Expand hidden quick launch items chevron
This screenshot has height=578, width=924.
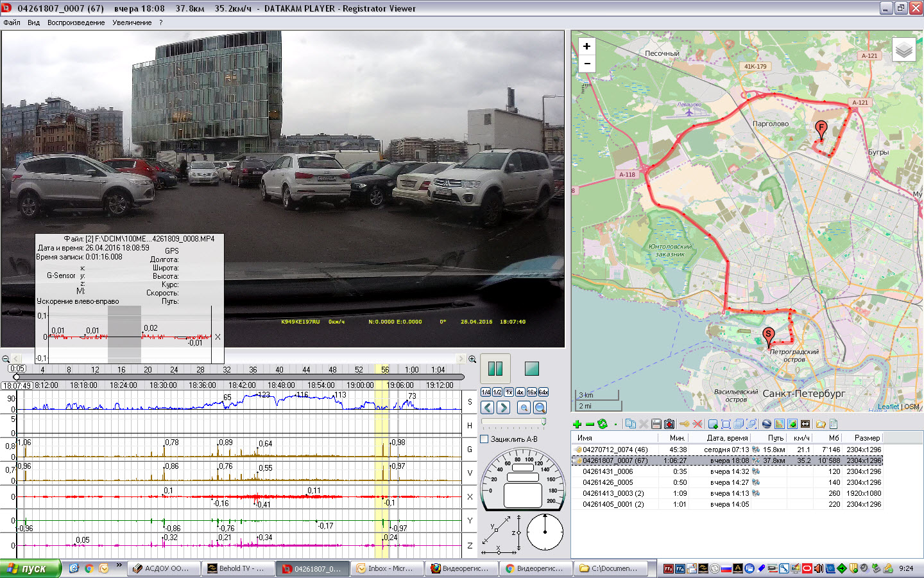(119, 566)
